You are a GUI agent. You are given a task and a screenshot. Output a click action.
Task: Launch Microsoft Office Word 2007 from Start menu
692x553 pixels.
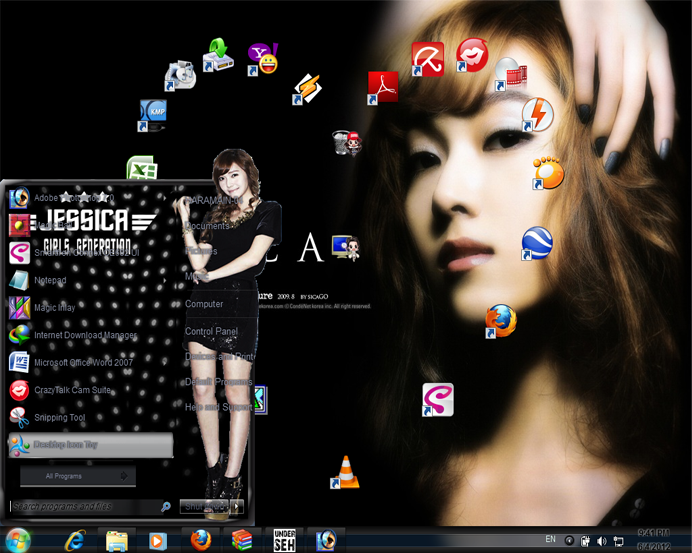pyautogui.click(x=88, y=362)
